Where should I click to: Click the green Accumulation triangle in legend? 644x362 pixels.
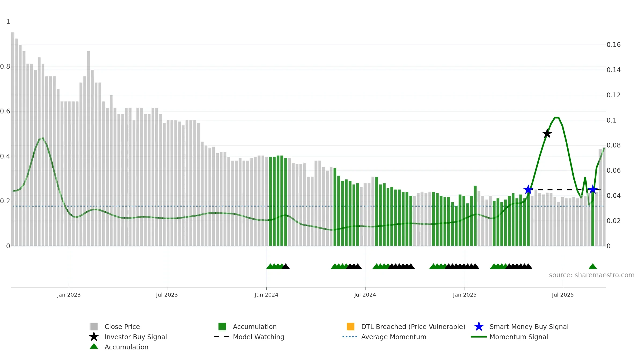[94, 346]
